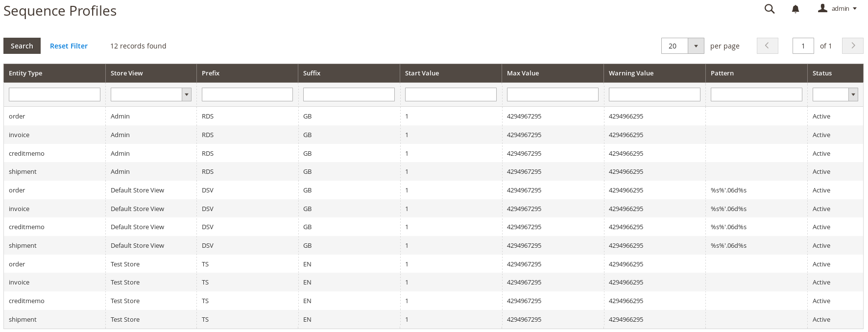Go to the next page arrow
Image resolution: width=868 pixels, height=332 pixels.
853,46
